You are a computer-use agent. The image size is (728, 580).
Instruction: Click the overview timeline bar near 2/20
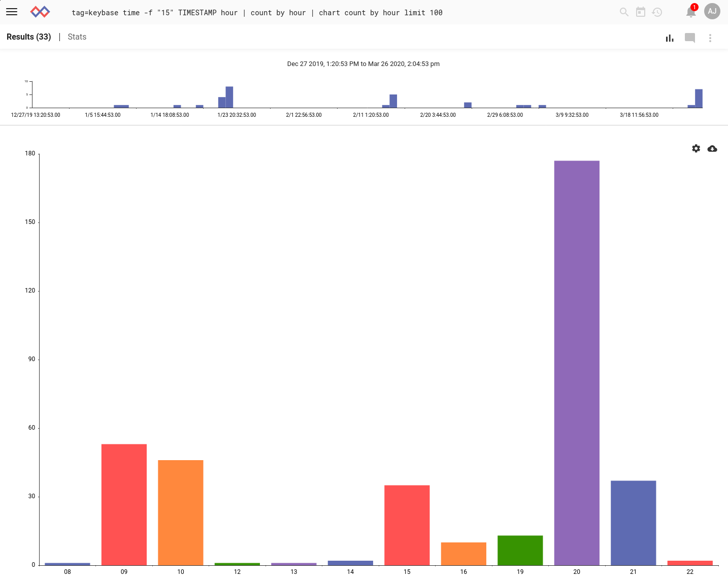(x=468, y=105)
